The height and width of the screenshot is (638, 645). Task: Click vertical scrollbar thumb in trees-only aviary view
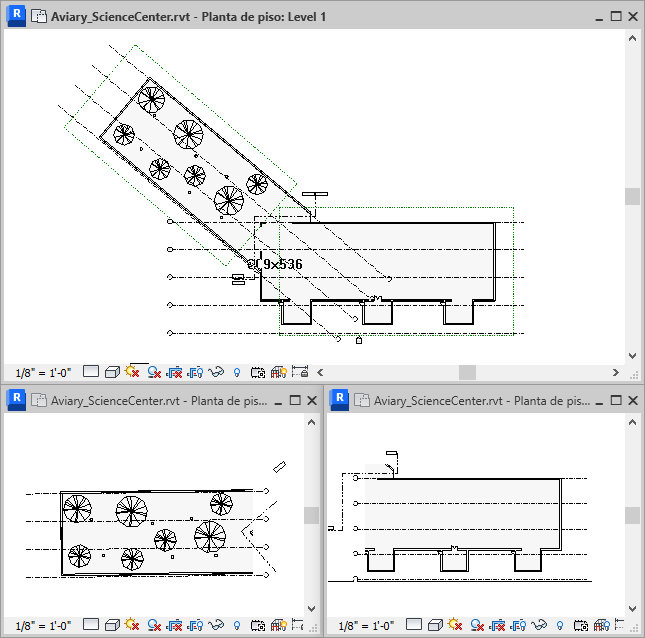(311, 515)
